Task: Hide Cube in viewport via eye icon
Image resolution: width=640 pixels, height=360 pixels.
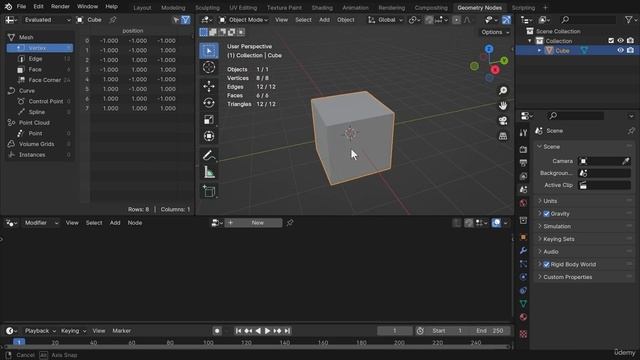Action: (620, 51)
